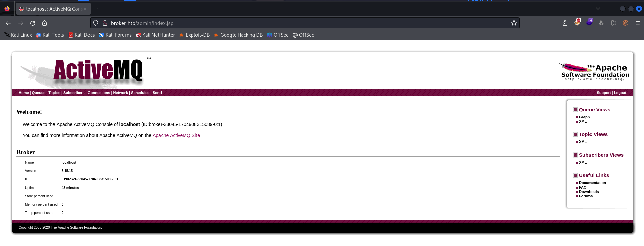Open the Kali NetHunter bookmark
The height and width of the screenshot is (246, 644).
pyautogui.click(x=155, y=35)
